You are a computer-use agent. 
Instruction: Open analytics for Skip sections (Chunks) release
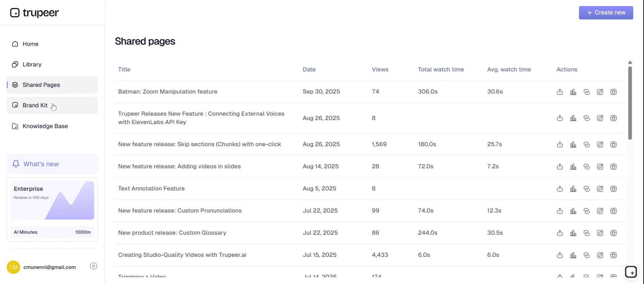[x=573, y=144]
